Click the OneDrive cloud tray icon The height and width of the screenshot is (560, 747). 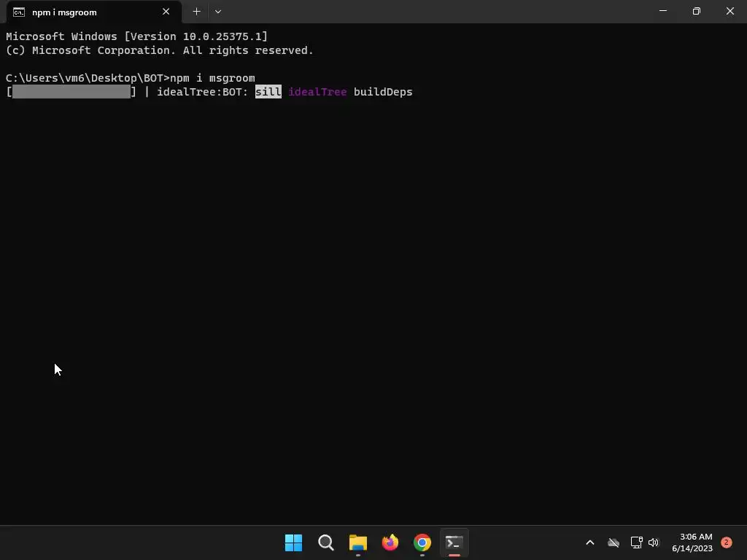(x=614, y=542)
